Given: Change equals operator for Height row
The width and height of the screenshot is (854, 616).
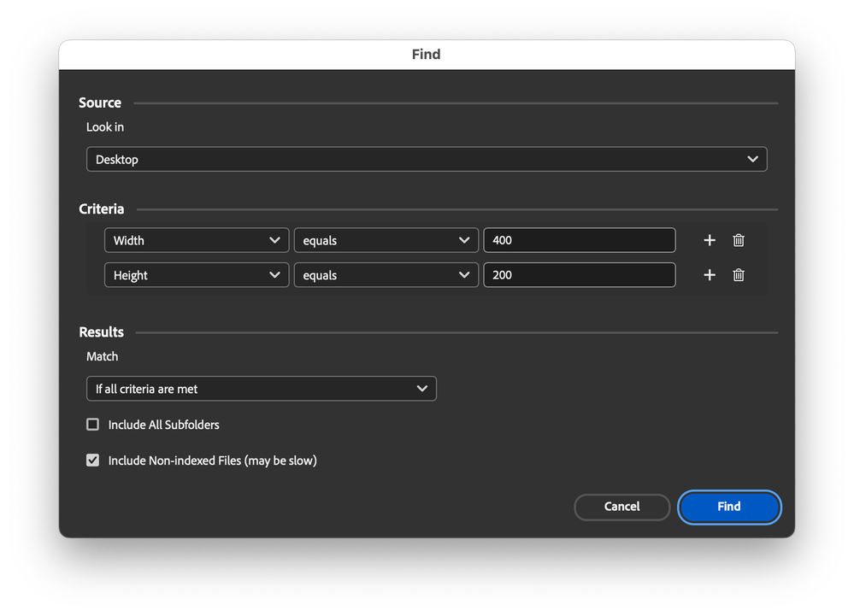Looking at the screenshot, I should [386, 275].
